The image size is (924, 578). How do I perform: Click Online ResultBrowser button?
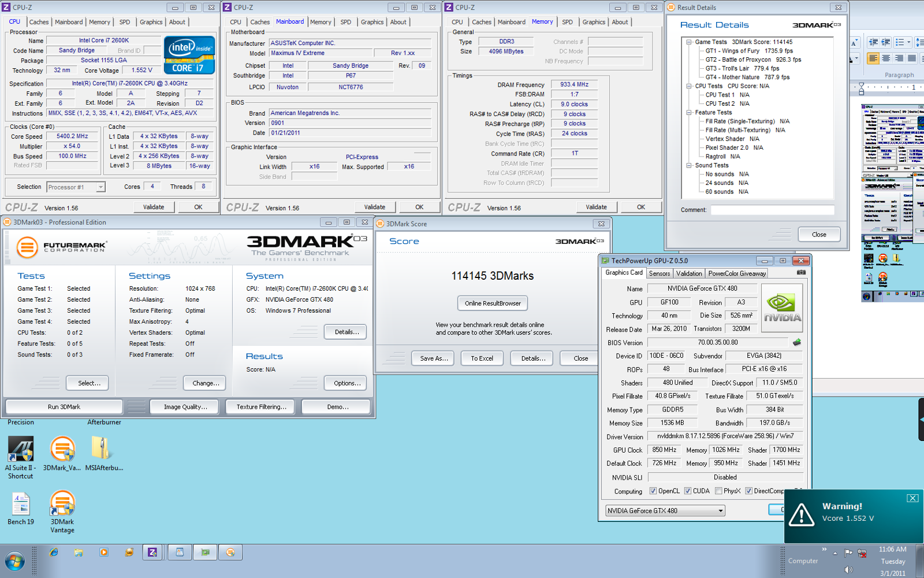[493, 303]
